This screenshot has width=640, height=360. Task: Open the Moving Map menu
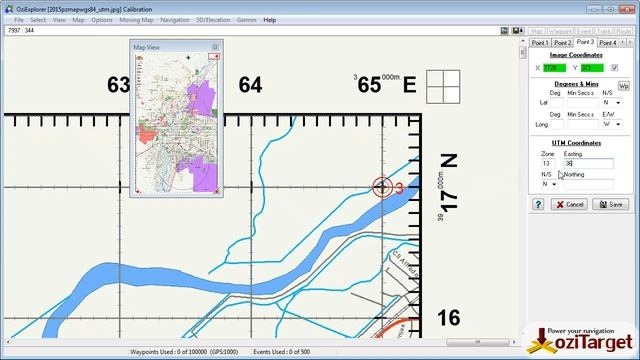tap(136, 20)
